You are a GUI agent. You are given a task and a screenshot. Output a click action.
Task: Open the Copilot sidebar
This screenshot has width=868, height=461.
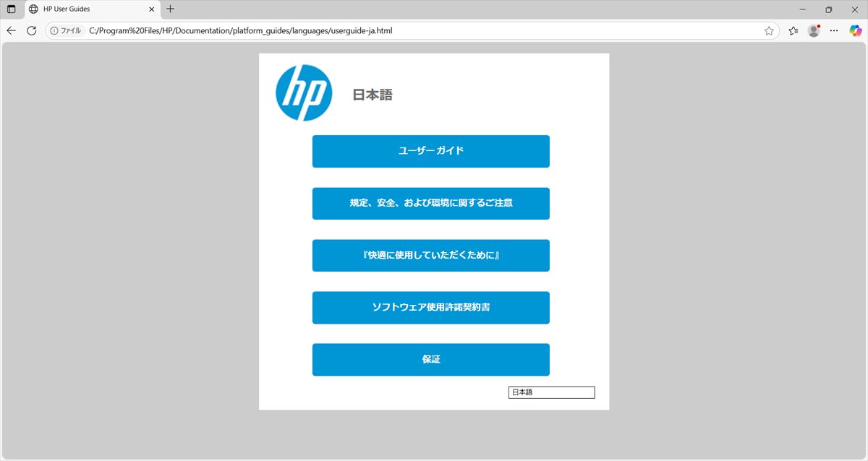click(x=855, y=31)
